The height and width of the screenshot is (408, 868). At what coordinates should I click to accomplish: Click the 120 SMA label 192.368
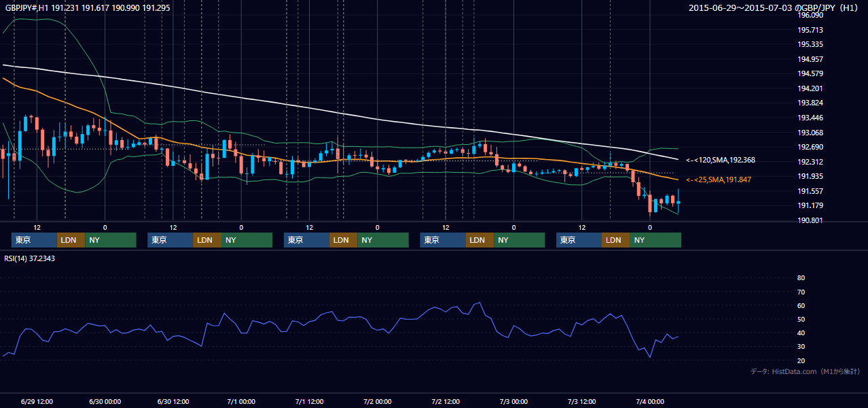[x=720, y=160]
